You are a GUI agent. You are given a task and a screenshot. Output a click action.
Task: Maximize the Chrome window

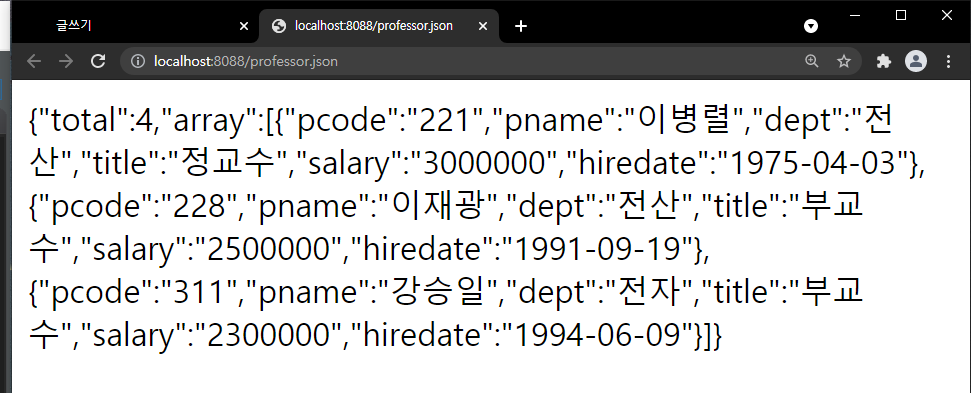click(x=901, y=15)
